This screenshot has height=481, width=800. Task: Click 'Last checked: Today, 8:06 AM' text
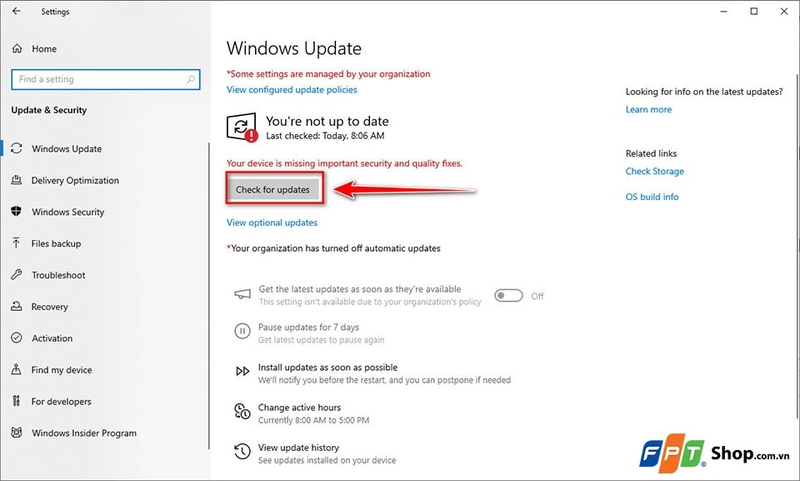click(x=325, y=136)
